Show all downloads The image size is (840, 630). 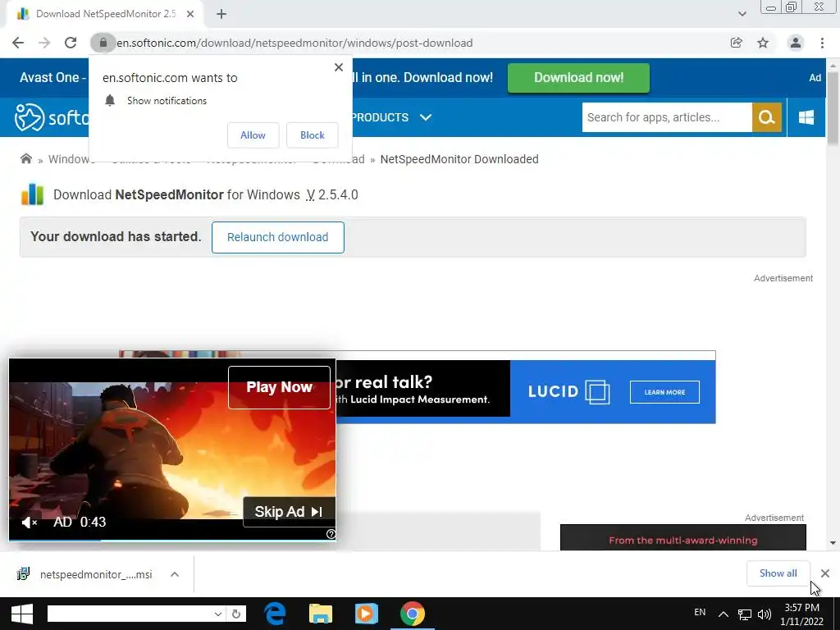[x=778, y=573]
